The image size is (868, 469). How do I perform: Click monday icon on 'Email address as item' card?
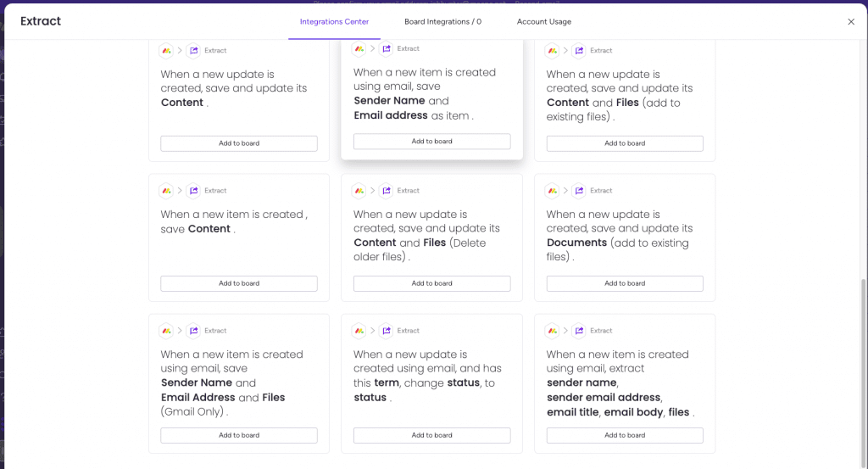point(359,48)
